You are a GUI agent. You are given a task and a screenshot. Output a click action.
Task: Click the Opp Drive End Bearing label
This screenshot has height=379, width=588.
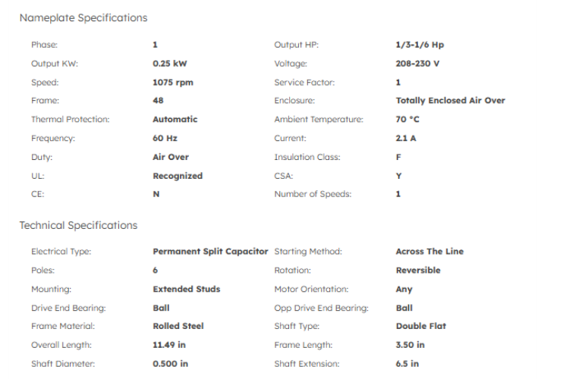pyautogui.click(x=321, y=308)
